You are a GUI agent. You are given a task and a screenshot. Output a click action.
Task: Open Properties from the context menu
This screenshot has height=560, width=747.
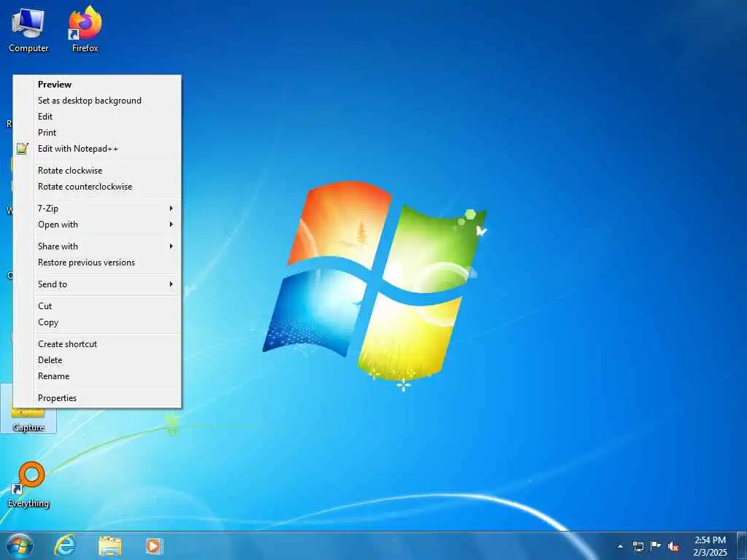97,398
